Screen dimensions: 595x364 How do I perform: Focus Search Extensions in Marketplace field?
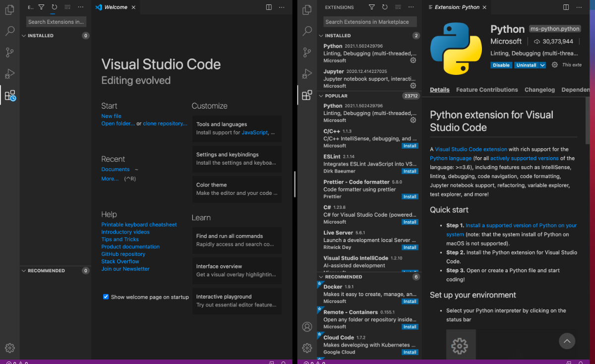point(370,22)
